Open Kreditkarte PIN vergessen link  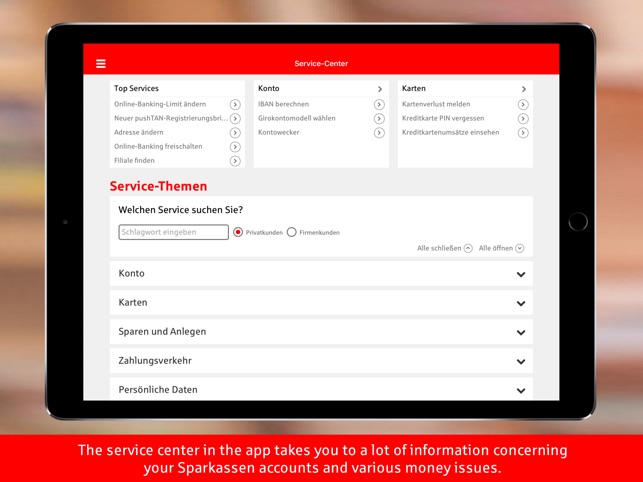click(443, 118)
